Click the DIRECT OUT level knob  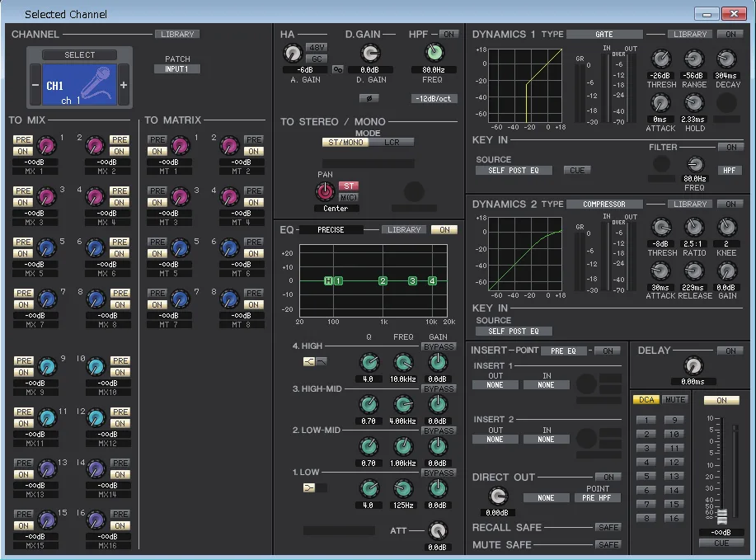coord(498,496)
